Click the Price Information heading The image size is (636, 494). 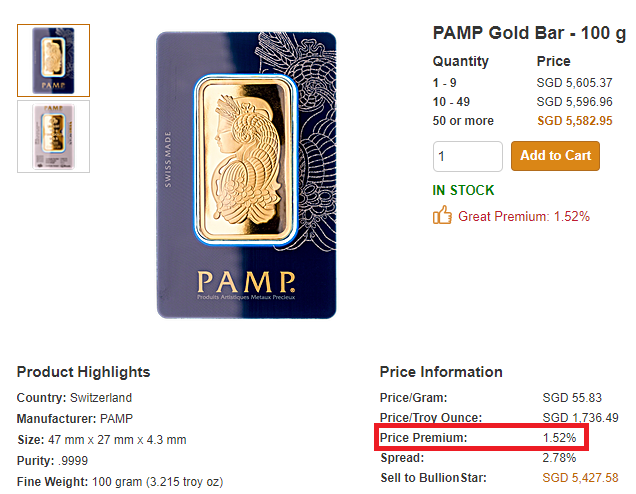[x=441, y=372]
